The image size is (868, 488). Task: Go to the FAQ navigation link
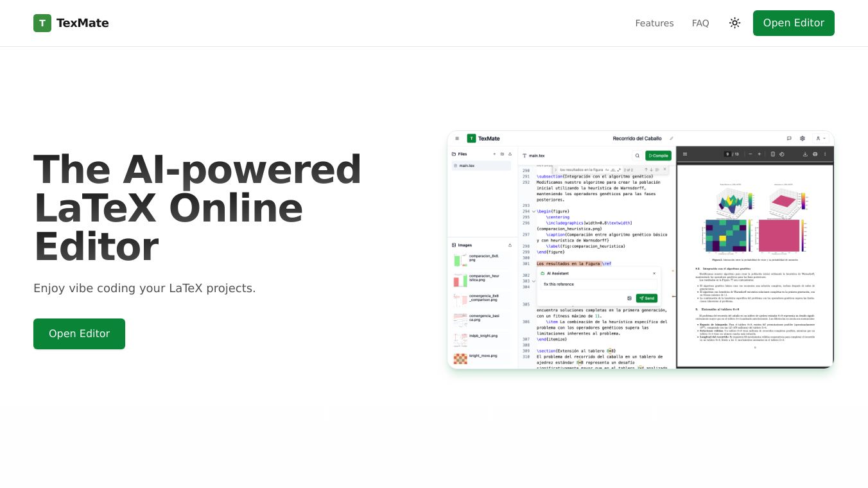pyautogui.click(x=700, y=23)
